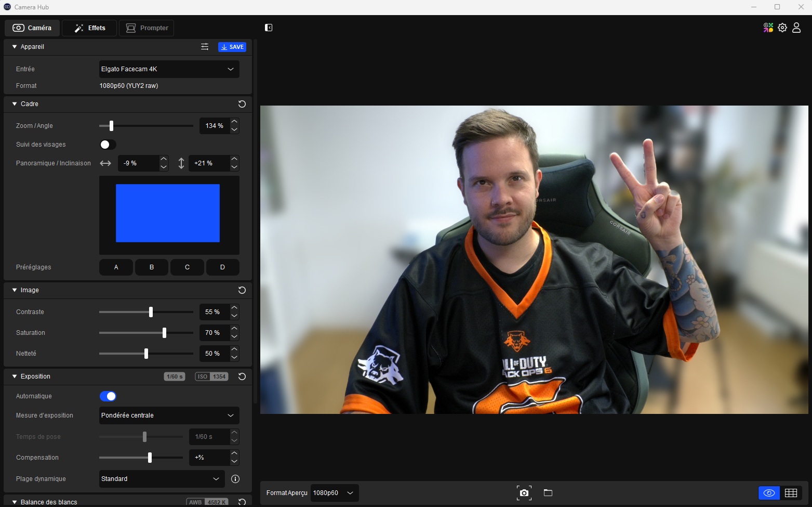
Task: Enable Suivi des visages toggle
Action: [108, 145]
